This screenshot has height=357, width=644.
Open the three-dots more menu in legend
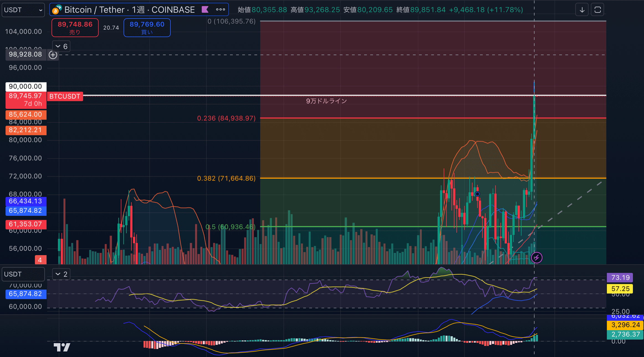pos(221,9)
